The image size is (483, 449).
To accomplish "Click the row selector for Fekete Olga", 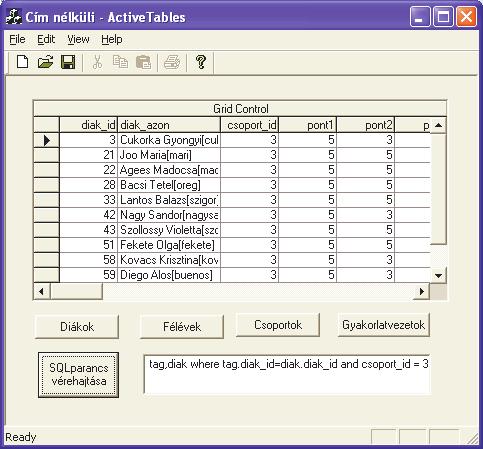I will [x=47, y=245].
